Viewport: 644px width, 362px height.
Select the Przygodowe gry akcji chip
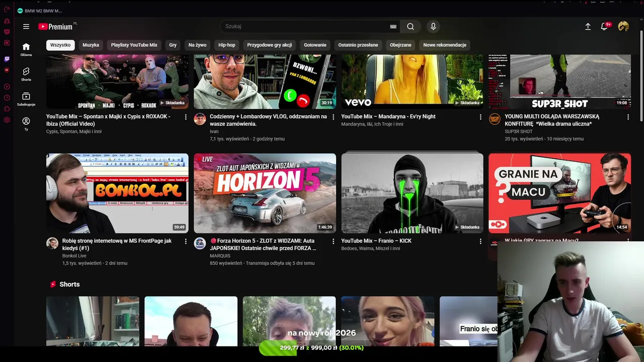[x=269, y=45]
